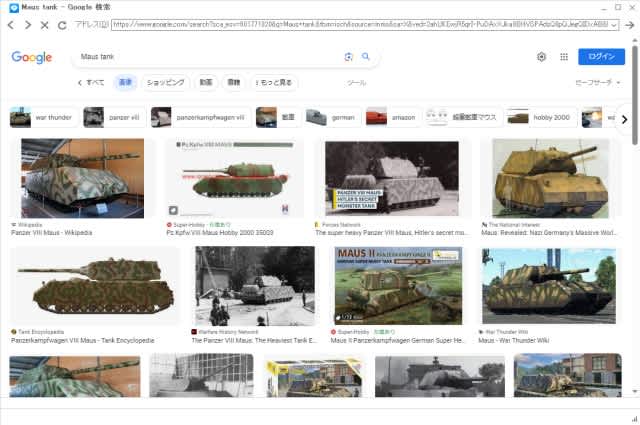The height and width of the screenshot is (425, 640).
Task: Open the Hitler's Secret Monster Tank thumbnail
Action: 392,178
